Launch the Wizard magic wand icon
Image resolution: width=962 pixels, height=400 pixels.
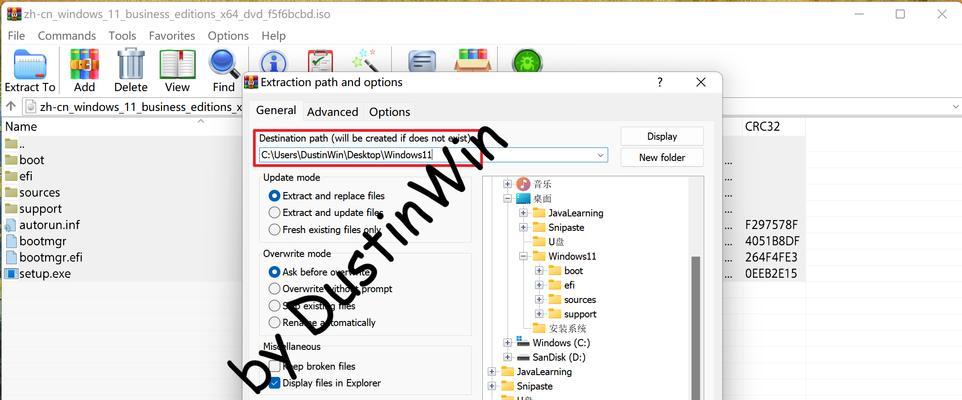click(x=365, y=61)
